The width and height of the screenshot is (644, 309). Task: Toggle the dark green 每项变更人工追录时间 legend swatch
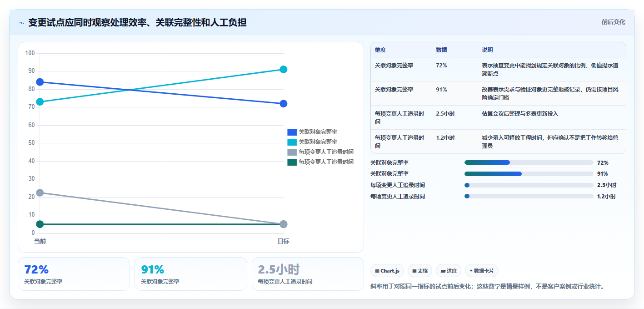pyautogui.click(x=292, y=162)
